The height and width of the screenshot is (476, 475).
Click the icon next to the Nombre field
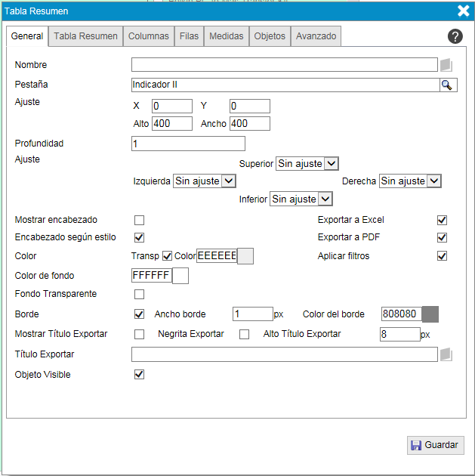[x=446, y=65]
